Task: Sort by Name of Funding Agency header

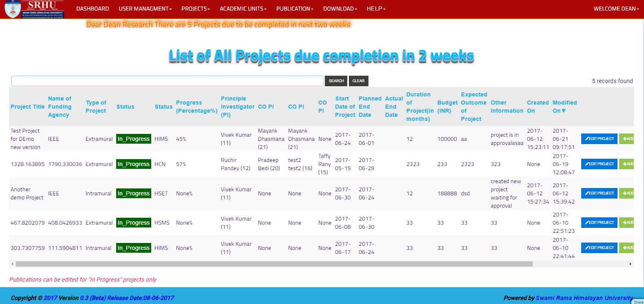Action: 60,107
